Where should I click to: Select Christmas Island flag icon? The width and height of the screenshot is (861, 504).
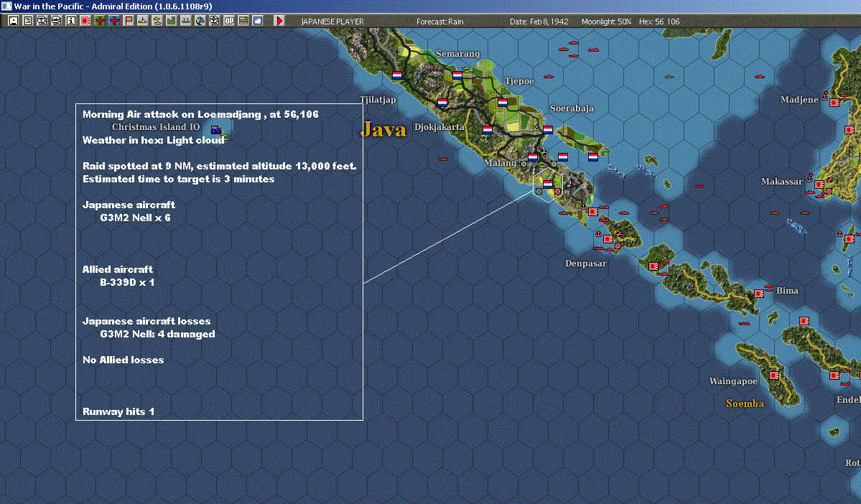pyautogui.click(x=216, y=130)
